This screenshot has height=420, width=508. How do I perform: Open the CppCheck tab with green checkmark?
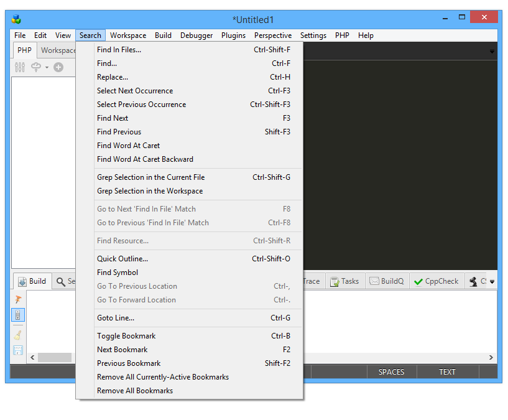436,281
